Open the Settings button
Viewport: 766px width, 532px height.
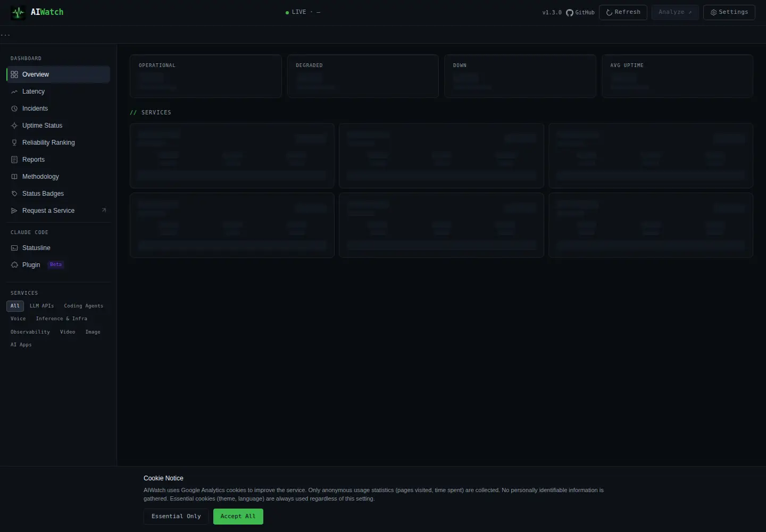coord(729,12)
